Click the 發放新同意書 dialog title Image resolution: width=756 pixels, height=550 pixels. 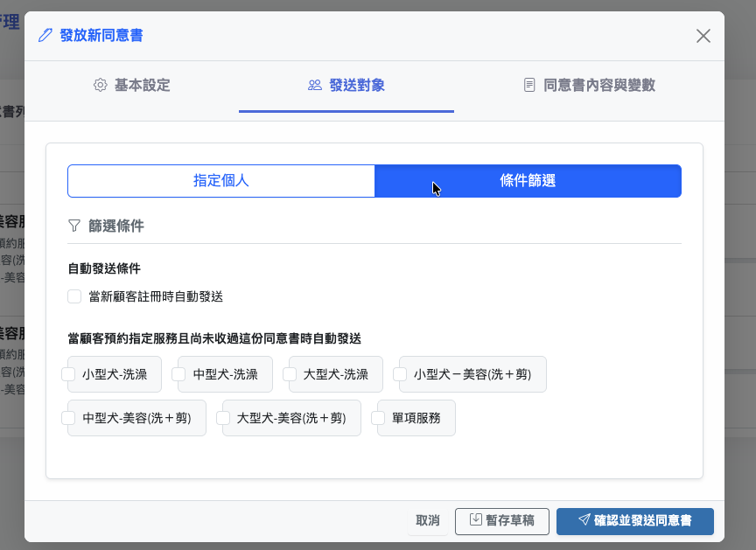click(x=101, y=35)
